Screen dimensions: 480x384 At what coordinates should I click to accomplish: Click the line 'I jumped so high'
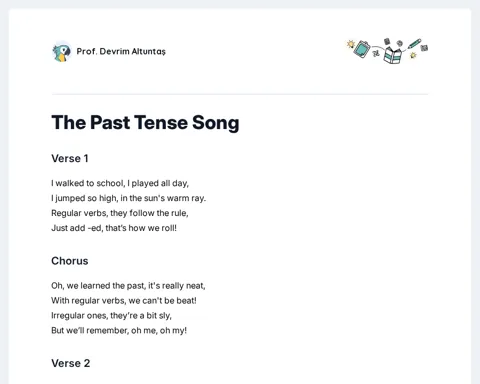pos(129,198)
